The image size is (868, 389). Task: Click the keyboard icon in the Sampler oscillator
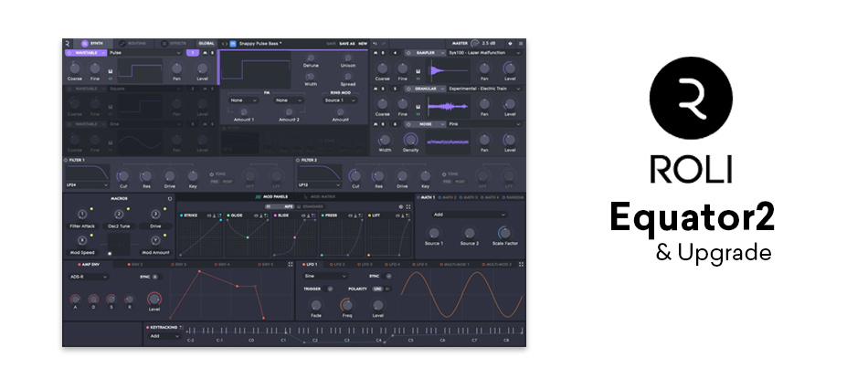point(418,71)
